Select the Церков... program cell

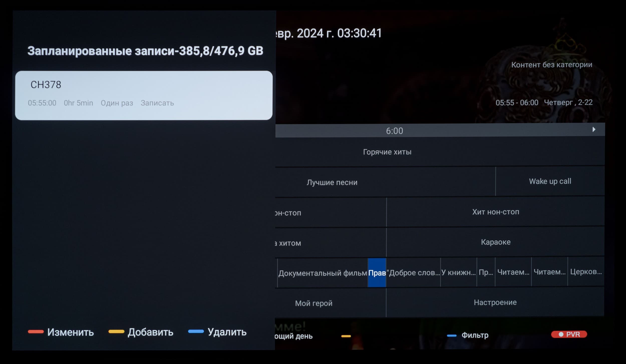(x=586, y=272)
